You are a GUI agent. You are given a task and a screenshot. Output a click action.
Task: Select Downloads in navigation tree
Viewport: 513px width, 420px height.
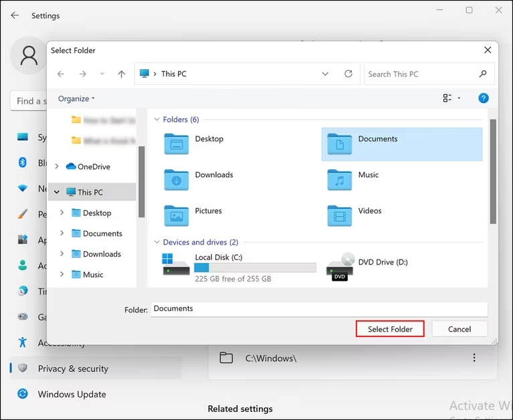96,254
